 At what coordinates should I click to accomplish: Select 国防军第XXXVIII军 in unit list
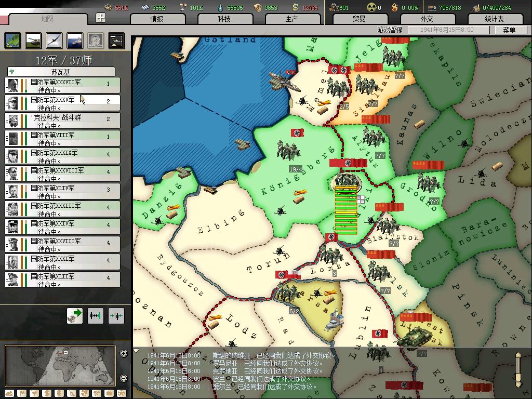click(62, 174)
